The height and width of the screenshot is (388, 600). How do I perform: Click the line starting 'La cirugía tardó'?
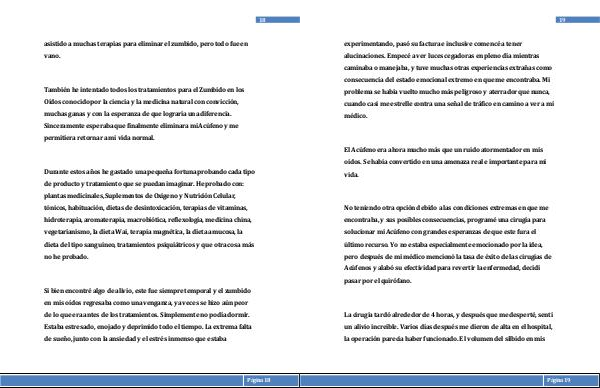(x=448, y=315)
